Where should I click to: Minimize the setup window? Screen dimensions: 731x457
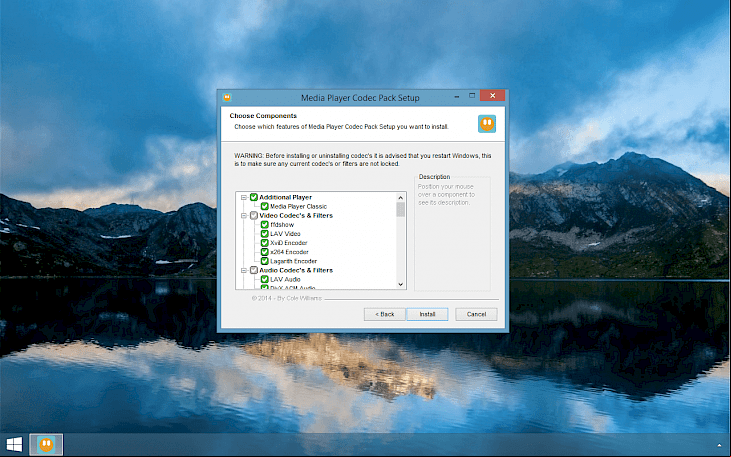click(x=457, y=96)
